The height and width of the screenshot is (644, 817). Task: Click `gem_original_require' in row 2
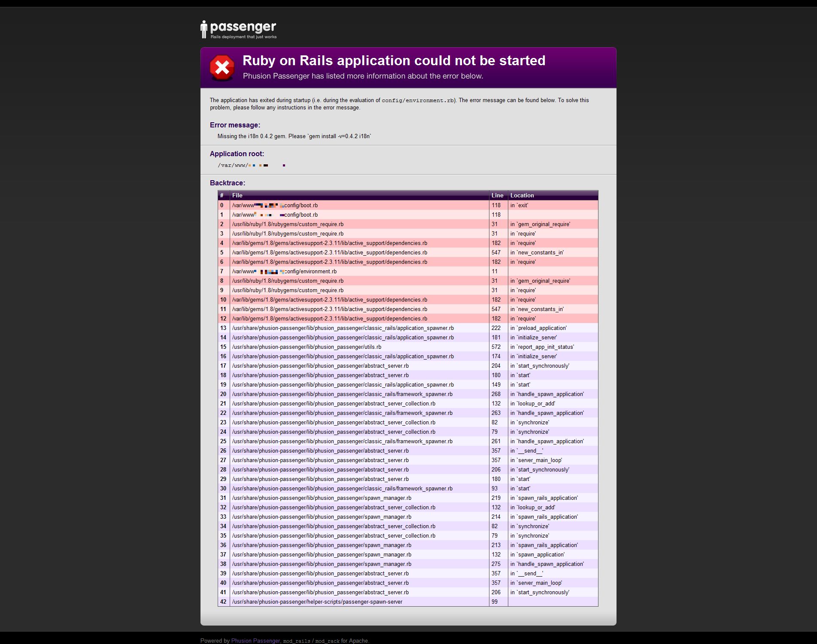pos(540,224)
